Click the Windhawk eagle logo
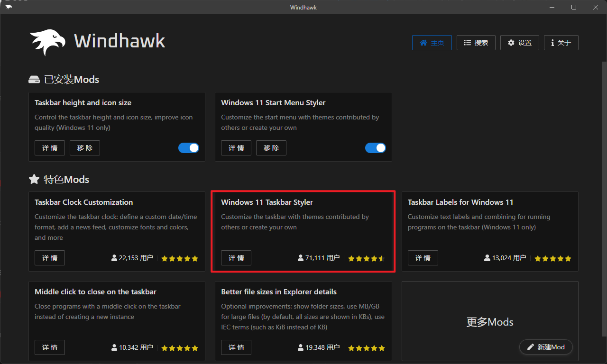The width and height of the screenshot is (607, 364). click(x=47, y=42)
